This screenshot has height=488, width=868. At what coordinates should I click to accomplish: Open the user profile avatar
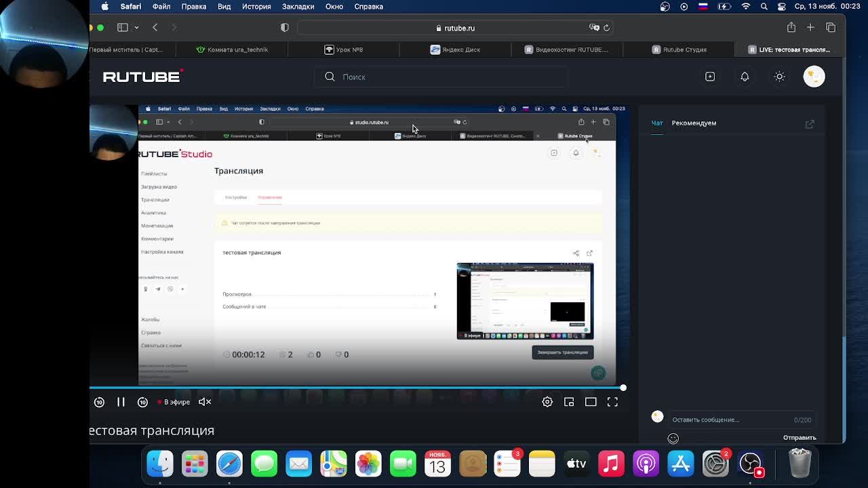814,77
